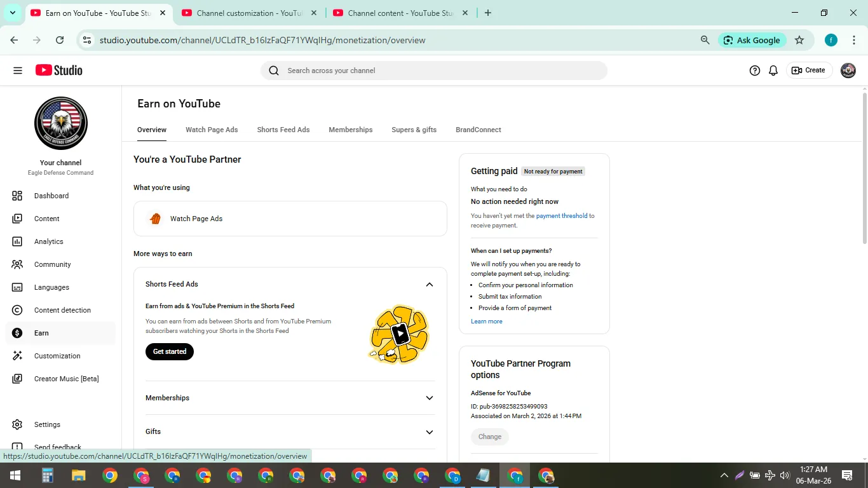Screen dimensions: 868x488
Task: Open a new browser tab
Action: tap(488, 13)
